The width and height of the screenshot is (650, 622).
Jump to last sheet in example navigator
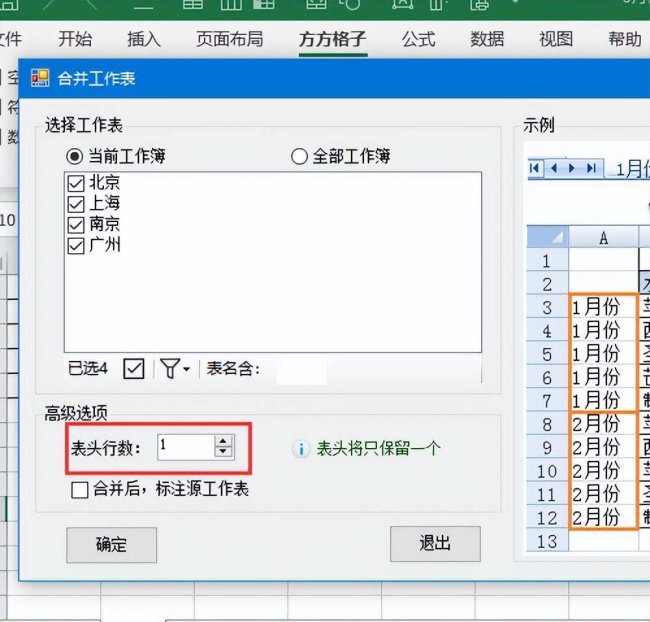coord(592,168)
